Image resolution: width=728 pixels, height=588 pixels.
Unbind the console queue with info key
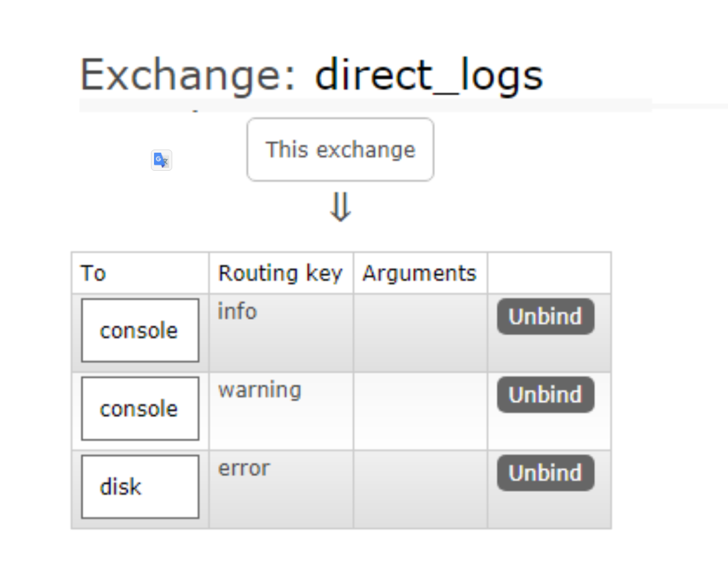click(546, 317)
